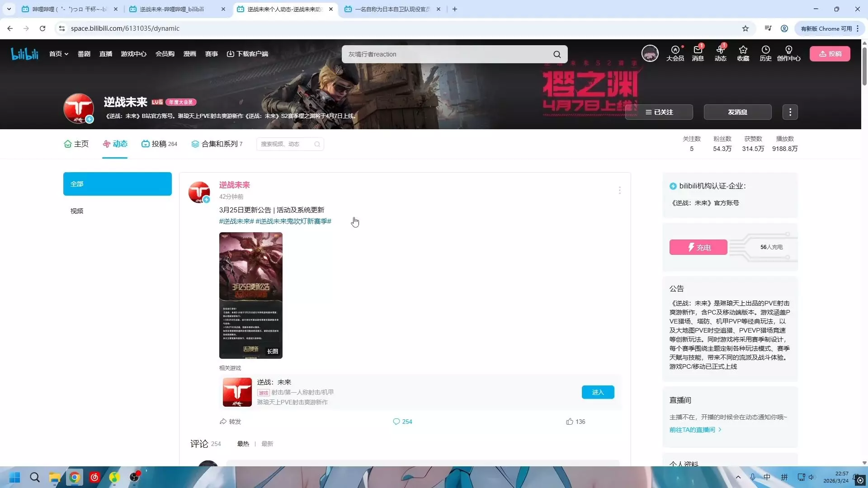Open the Chrome tab search dropdown arrow
The image size is (868, 488).
click(x=9, y=9)
